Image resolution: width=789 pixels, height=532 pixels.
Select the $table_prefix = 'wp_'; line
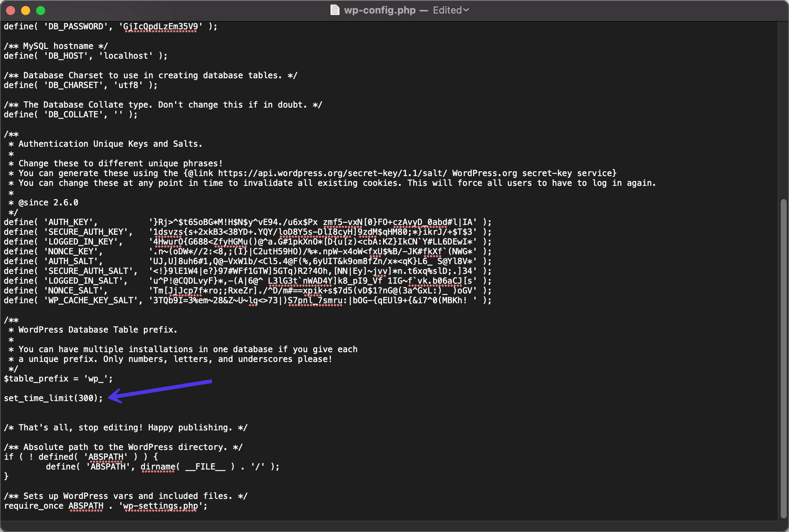tap(58, 378)
